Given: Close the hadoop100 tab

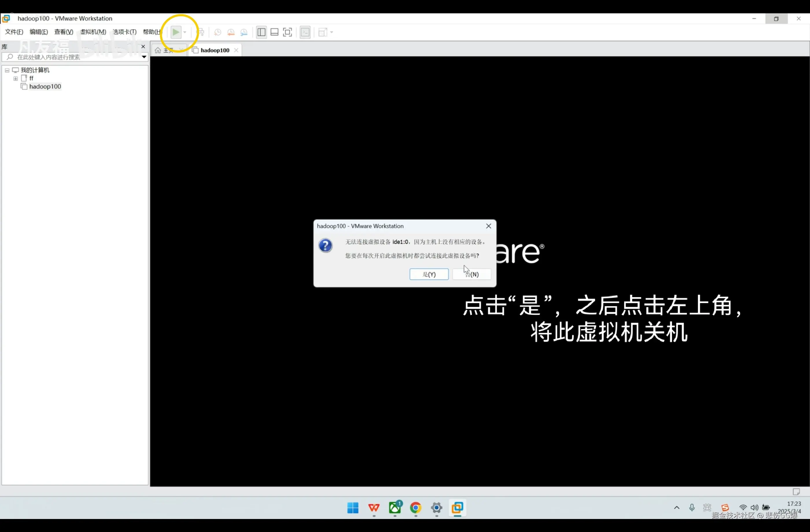Looking at the screenshot, I should [236, 50].
